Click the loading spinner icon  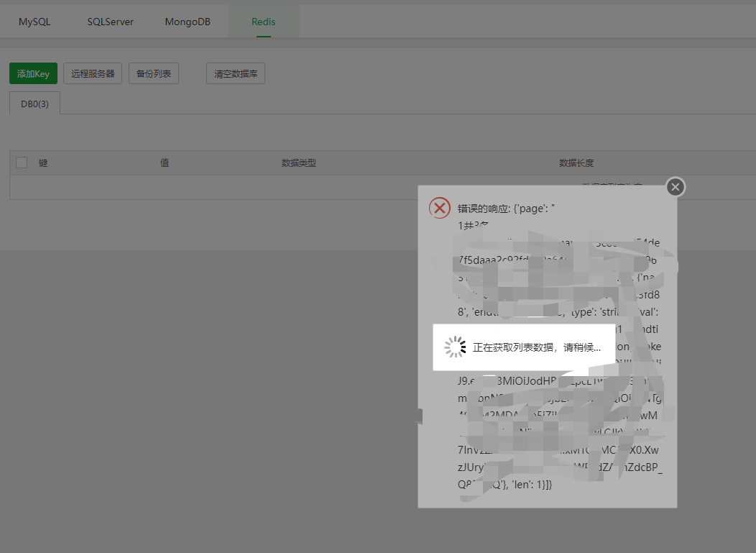455,347
